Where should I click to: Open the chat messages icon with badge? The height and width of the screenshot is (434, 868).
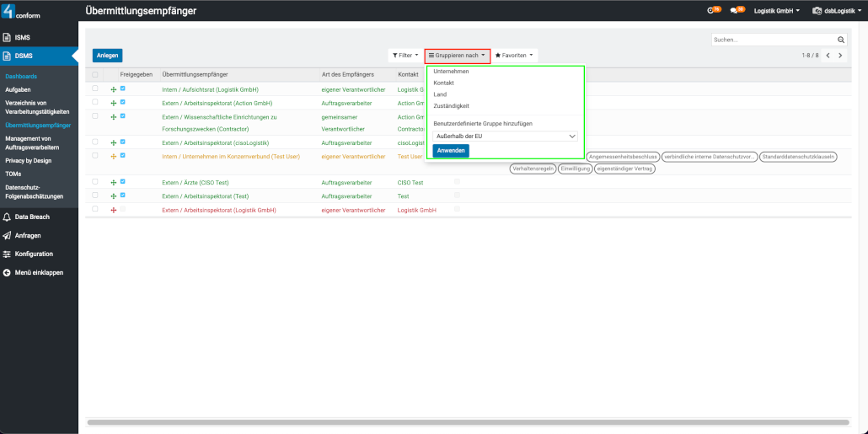(x=737, y=10)
